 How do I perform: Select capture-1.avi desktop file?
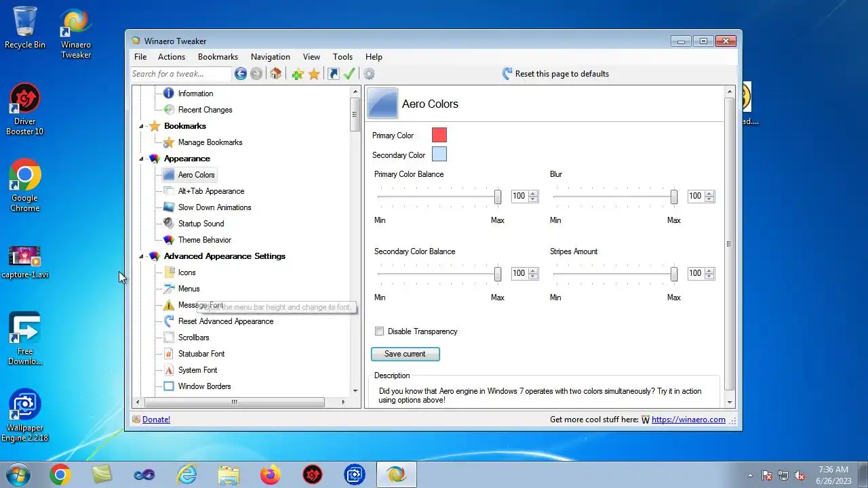pyautogui.click(x=25, y=262)
